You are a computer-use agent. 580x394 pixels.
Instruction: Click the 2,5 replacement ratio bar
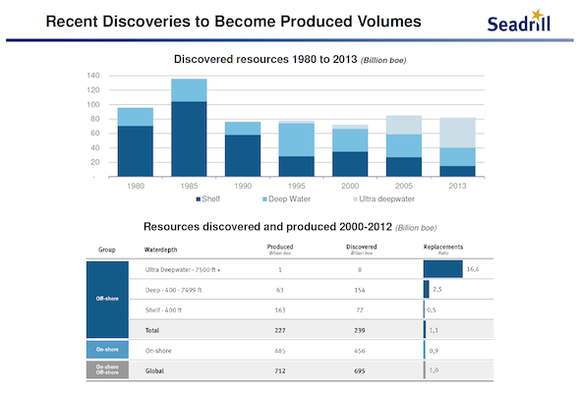click(x=426, y=289)
